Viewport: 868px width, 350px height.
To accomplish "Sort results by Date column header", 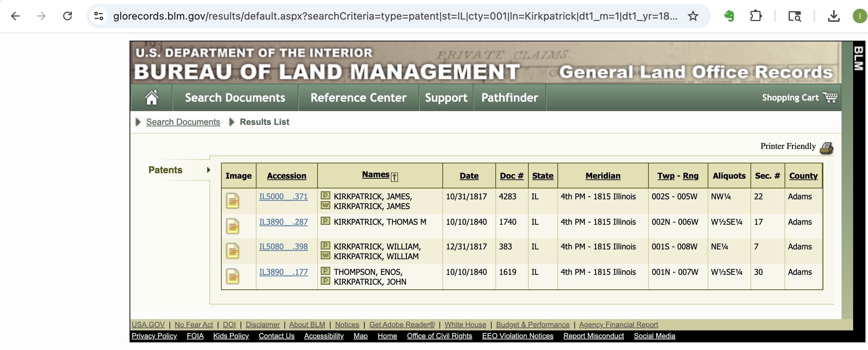I will click(x=469, y=176).
